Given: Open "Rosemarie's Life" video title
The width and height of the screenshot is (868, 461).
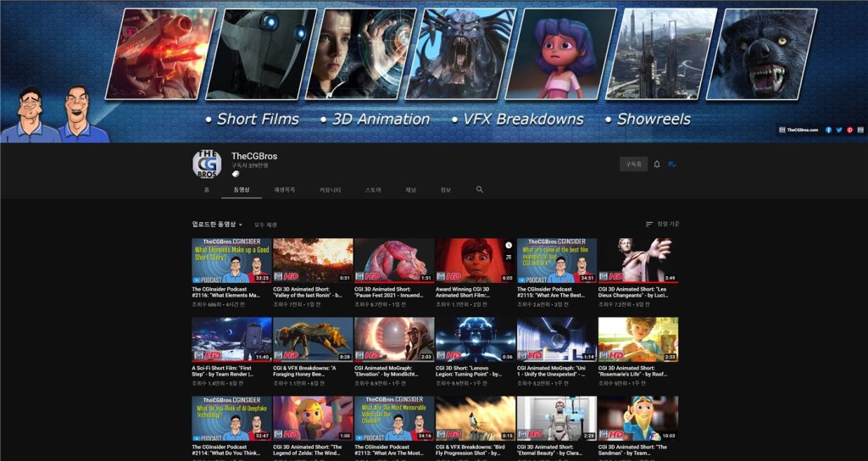Looking at the screenshot, I should [633, 371].
